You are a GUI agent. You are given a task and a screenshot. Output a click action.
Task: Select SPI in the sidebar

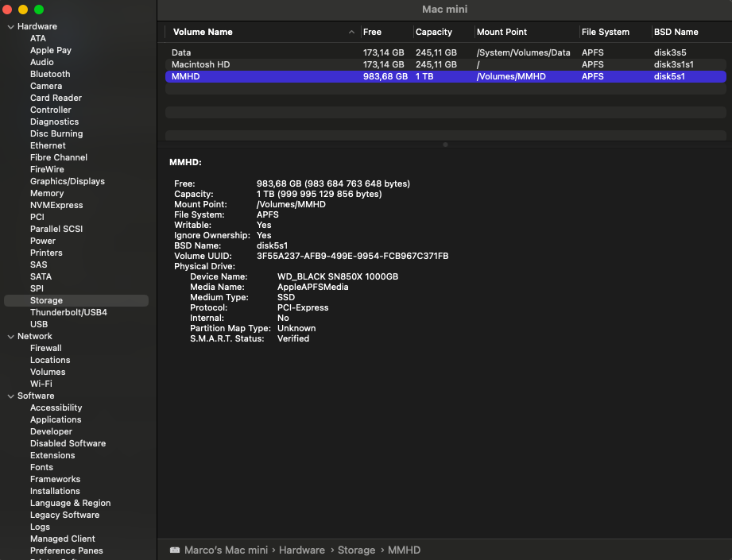(x=37, y=288)
